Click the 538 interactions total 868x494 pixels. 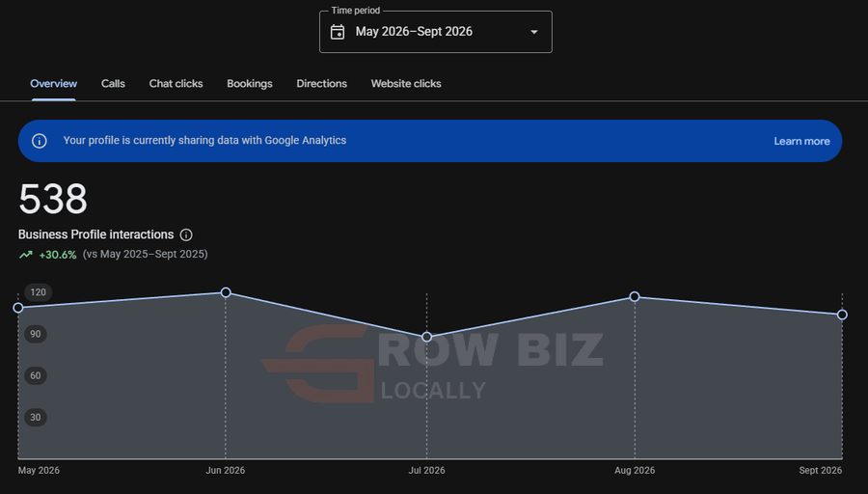(53, 200)
